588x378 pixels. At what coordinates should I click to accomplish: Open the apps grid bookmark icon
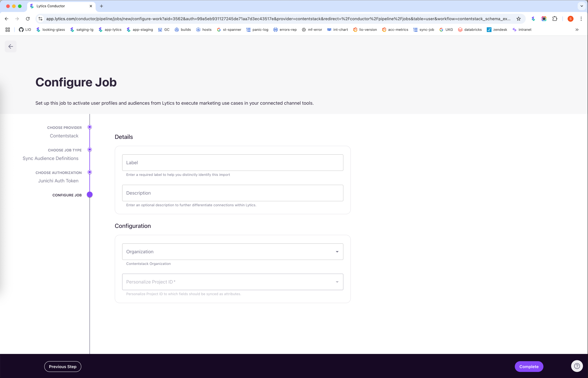8,30
